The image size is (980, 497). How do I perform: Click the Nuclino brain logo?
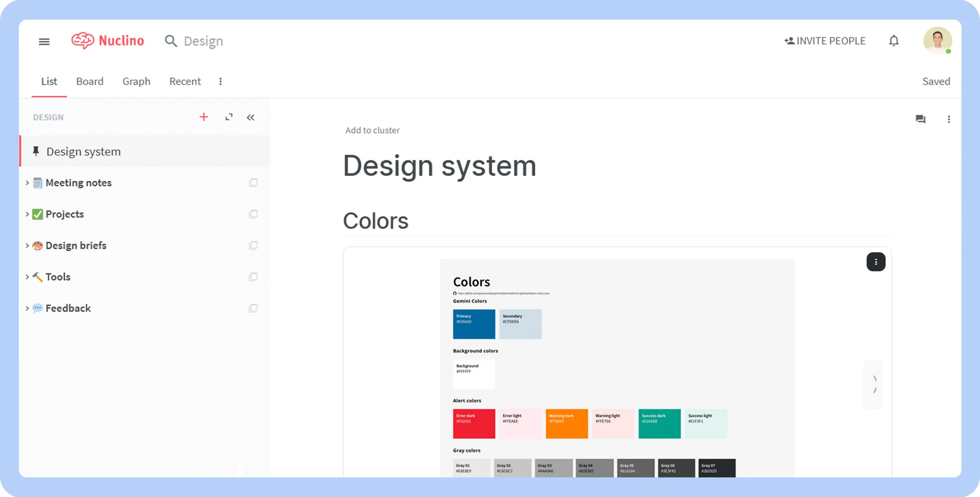click(82, 40)
